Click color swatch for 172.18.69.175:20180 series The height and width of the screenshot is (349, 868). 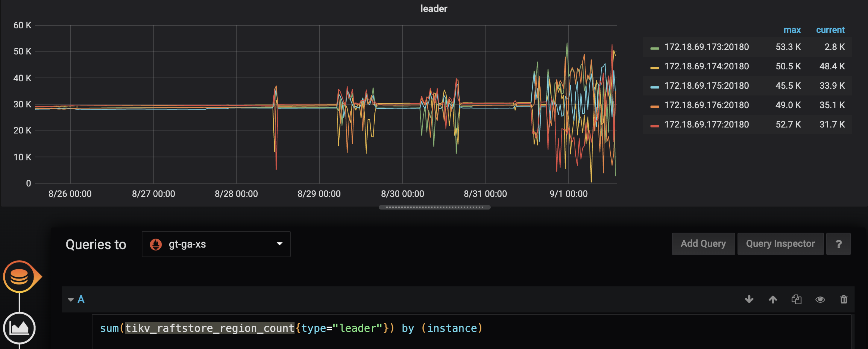[x=655, y=87]
